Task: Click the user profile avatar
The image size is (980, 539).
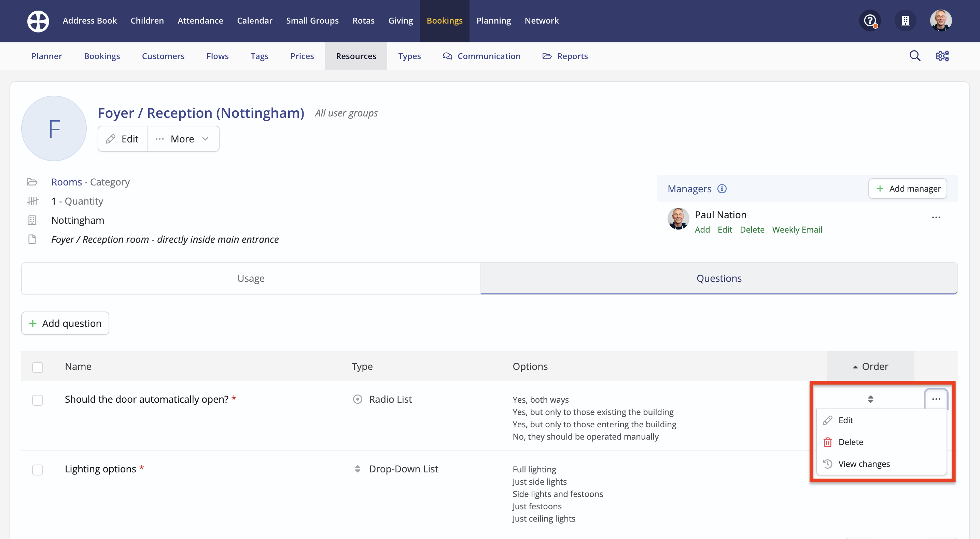Action: pos(940,20)
